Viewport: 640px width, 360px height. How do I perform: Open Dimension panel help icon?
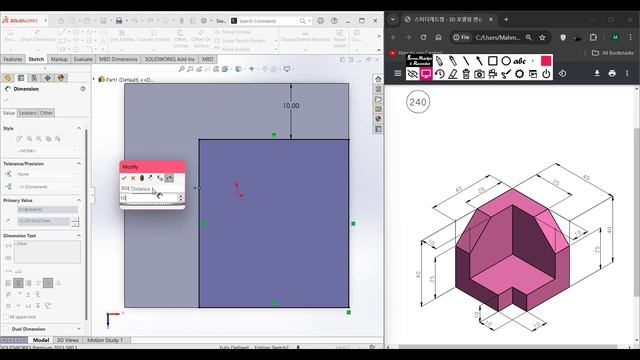83,89
